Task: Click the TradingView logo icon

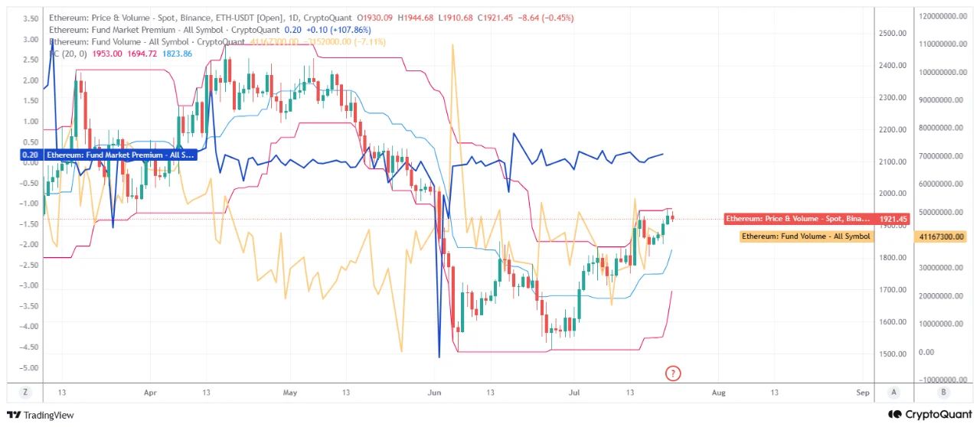Action: coord(14,415)
